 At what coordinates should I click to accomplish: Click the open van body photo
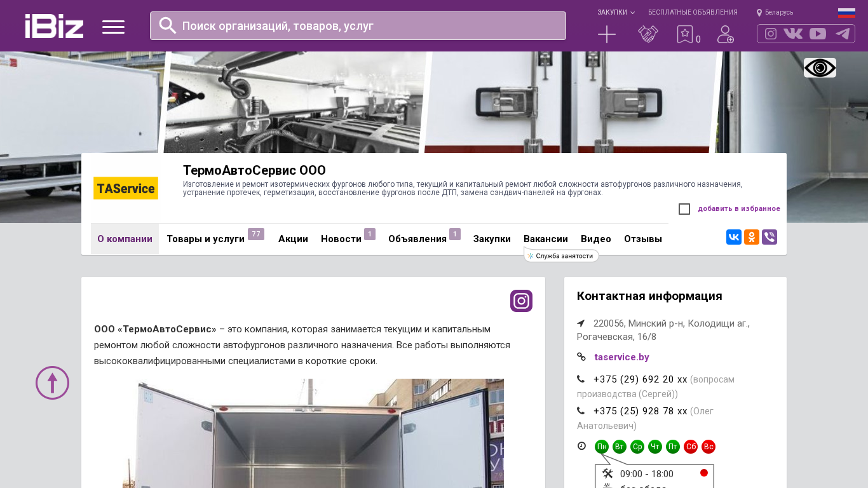coord(313,433)
